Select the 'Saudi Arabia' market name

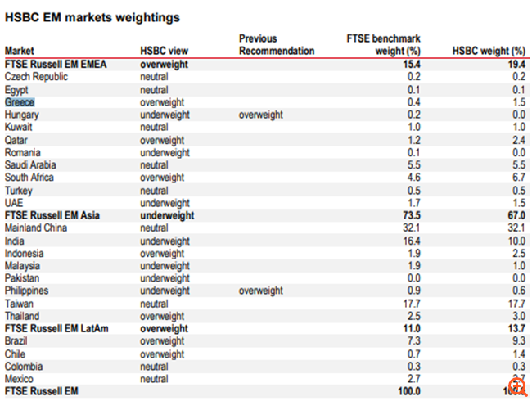(30, 164)
